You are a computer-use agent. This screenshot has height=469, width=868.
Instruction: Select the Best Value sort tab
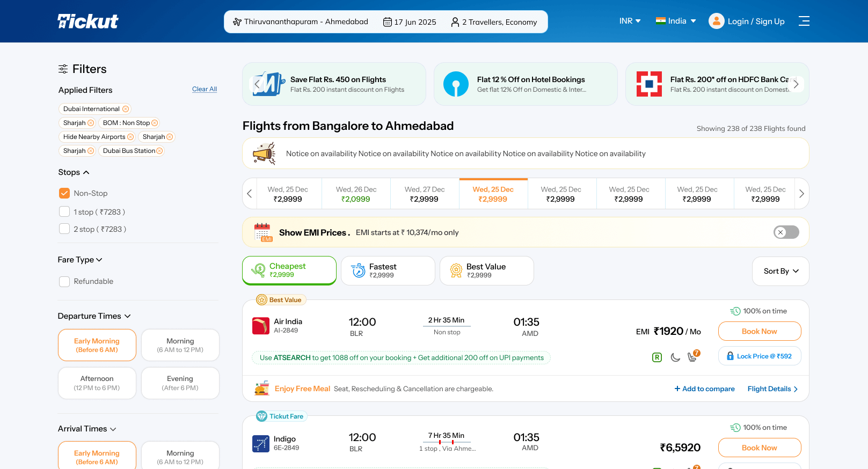[x=487, y=270]
